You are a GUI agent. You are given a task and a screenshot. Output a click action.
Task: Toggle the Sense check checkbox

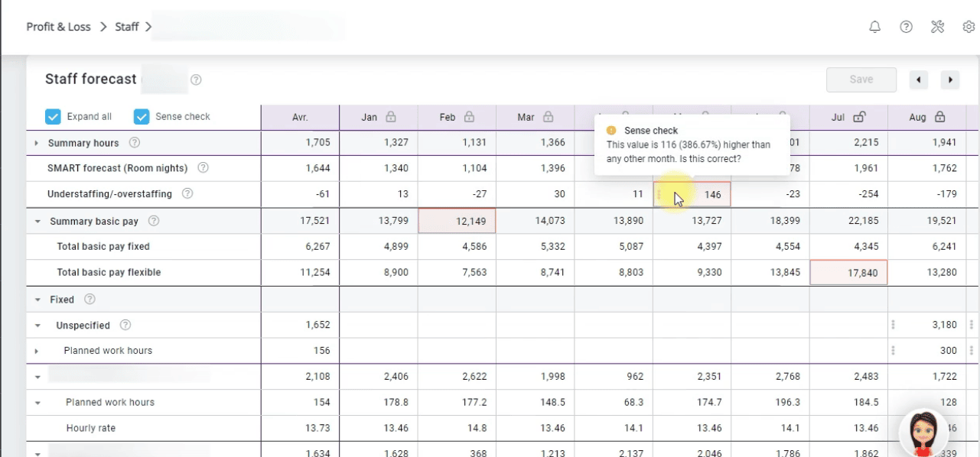[142, 116]
